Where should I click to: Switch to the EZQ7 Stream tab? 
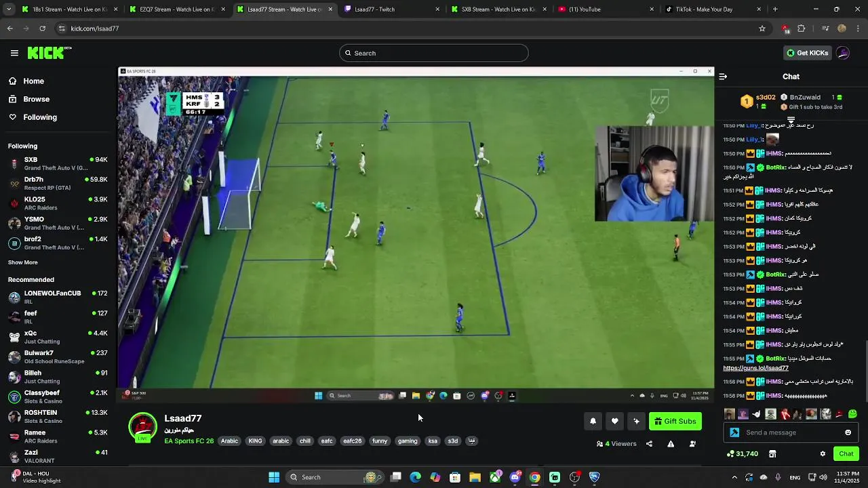tap(178, 9)
